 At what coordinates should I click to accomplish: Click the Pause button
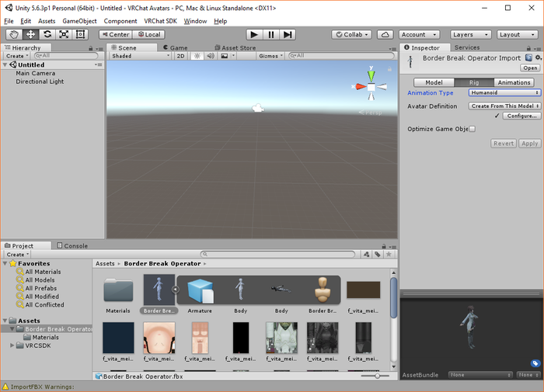point(271,34)
